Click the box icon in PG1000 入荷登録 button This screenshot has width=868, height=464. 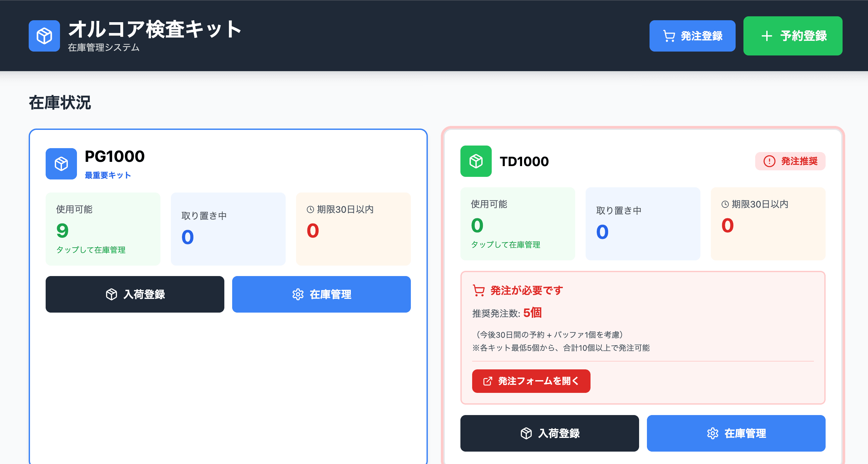tap(112, 294)
